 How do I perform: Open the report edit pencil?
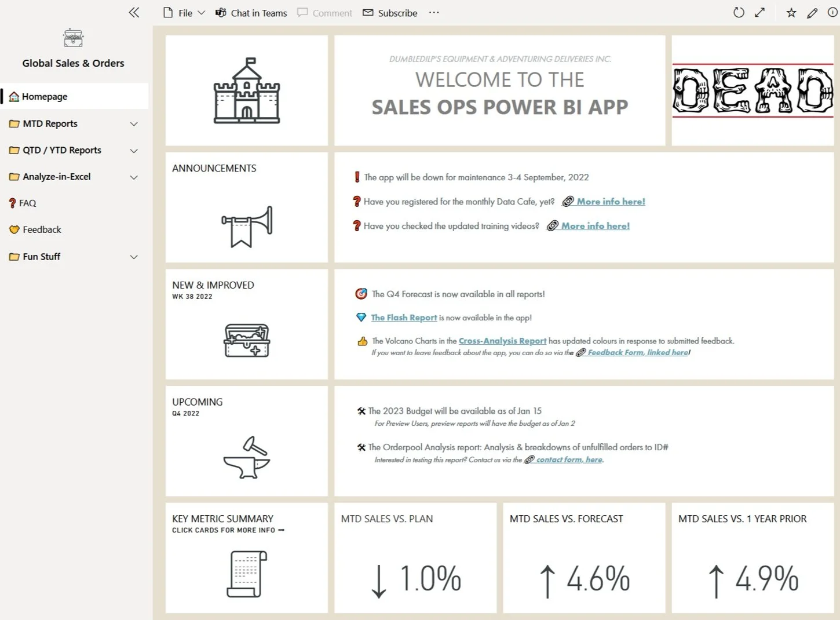[812, 12]
